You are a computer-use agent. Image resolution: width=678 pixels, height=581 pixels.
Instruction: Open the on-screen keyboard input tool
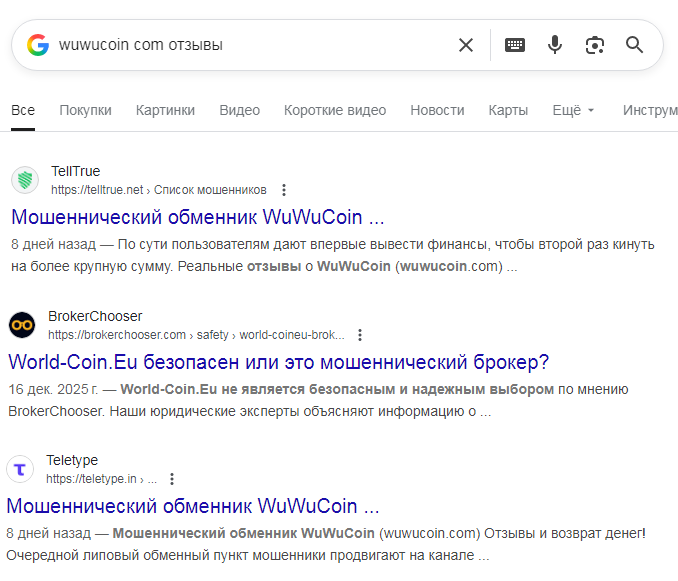point(515,45)
